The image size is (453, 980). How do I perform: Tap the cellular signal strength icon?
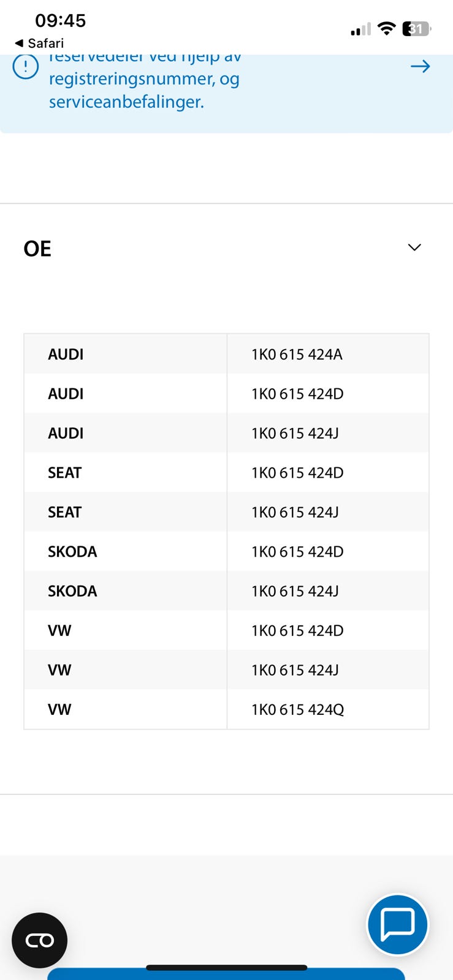click(x=360, y=29)
